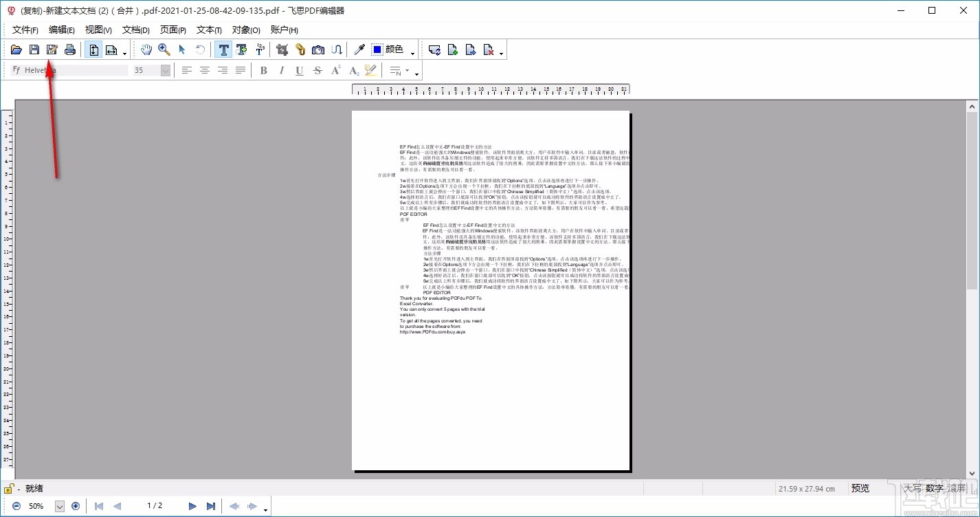980x517 pixels.
Task: Take a snapshot with the camera icon
Action: pos(318,49)
